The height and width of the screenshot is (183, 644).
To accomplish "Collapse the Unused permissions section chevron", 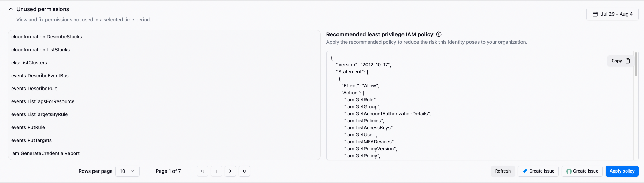I will tap(11, 9).
